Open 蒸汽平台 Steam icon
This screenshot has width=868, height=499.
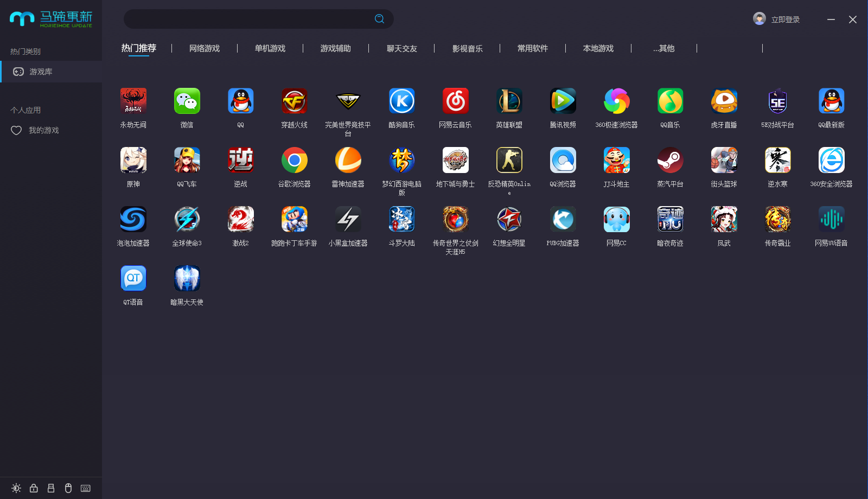click(x=670, y=160)
